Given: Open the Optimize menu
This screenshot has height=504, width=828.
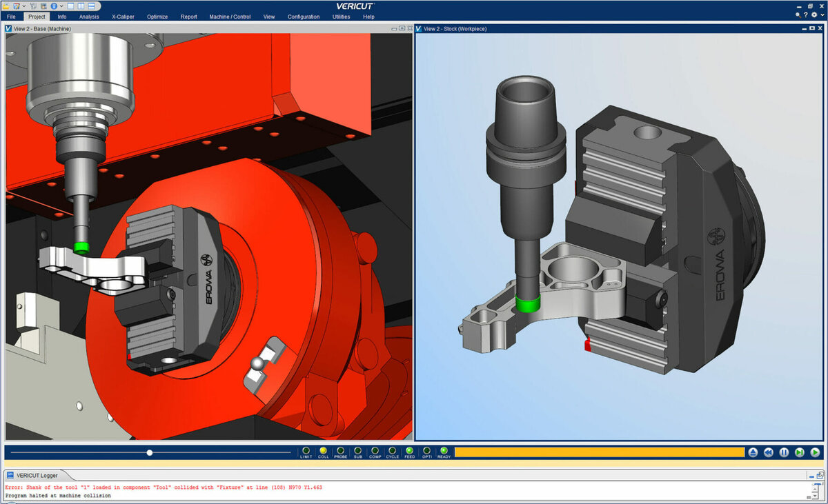Looking at the screenshot, I should click(157, 17).
